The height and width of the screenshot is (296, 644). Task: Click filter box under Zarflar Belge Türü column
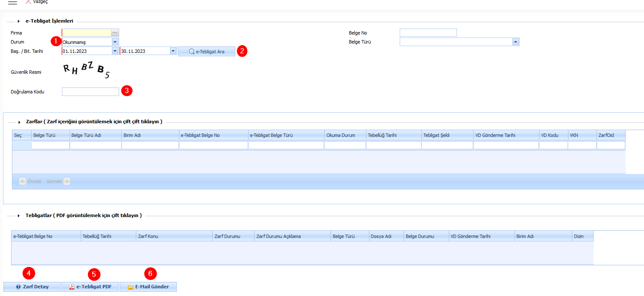[x=51, y=145]
